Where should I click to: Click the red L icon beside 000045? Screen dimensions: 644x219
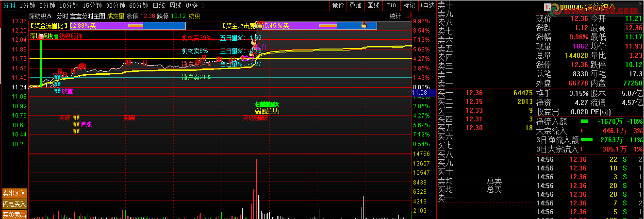(x=548, y=7)
